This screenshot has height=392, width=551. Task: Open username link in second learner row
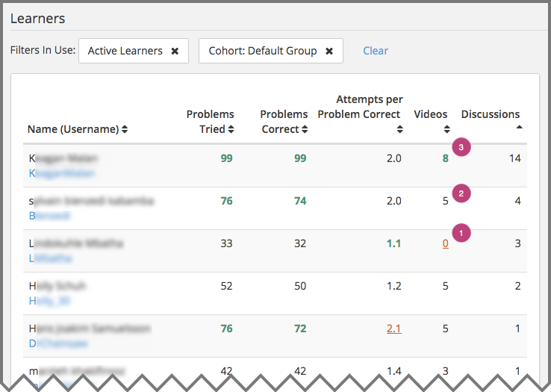pos(49,216)
